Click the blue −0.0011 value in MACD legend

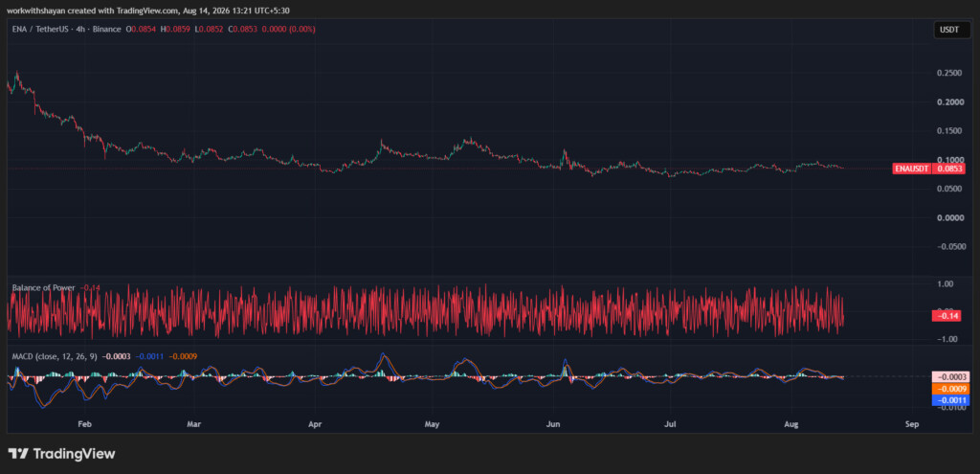coord(150,356)
